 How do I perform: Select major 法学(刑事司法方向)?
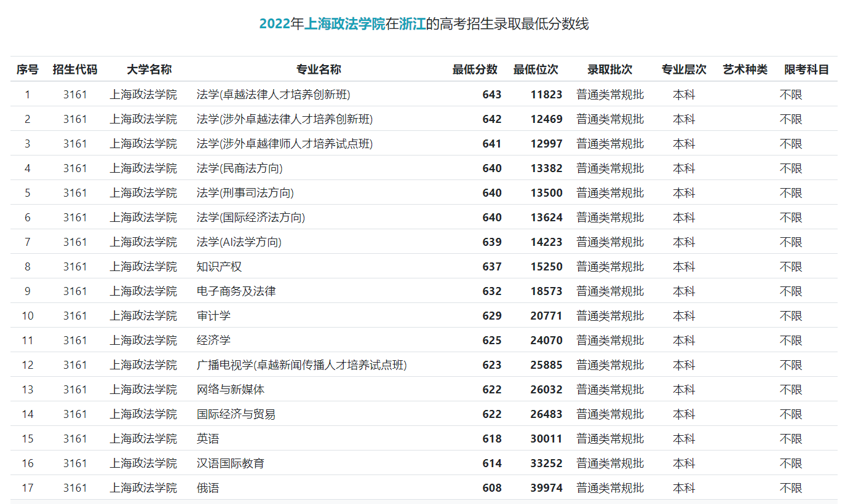tap(245, 193)
